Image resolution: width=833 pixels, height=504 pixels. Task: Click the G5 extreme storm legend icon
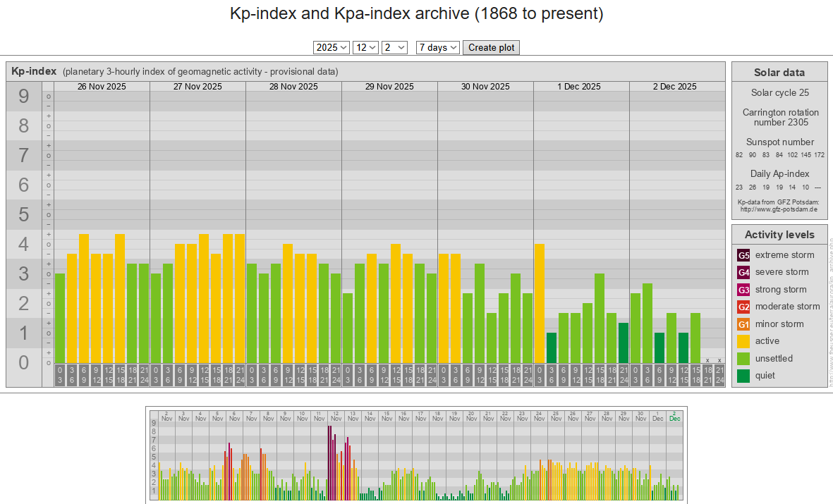[743, 255]
